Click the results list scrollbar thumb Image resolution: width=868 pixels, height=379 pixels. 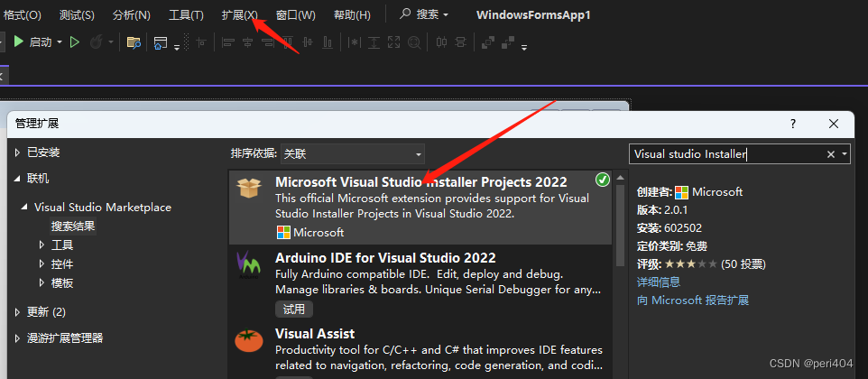[621, 226]
